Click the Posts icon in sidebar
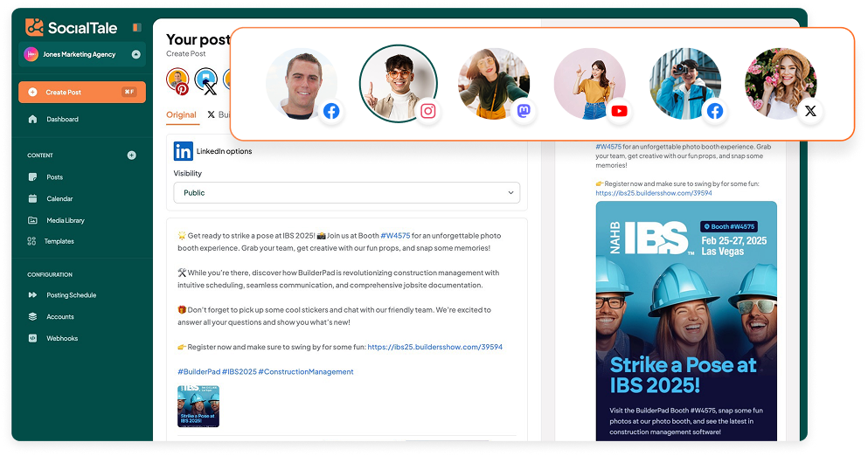This screenshot has height=456, width=868. [x=32, y=177]
